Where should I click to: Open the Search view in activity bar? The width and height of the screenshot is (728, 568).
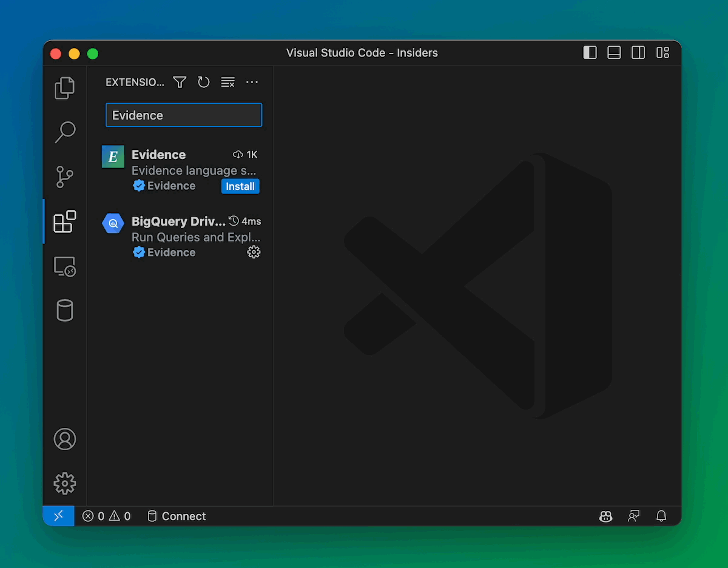(64, 132)
